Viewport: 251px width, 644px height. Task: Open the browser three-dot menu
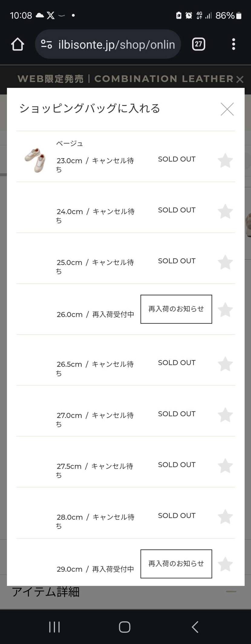click(233, 44)
